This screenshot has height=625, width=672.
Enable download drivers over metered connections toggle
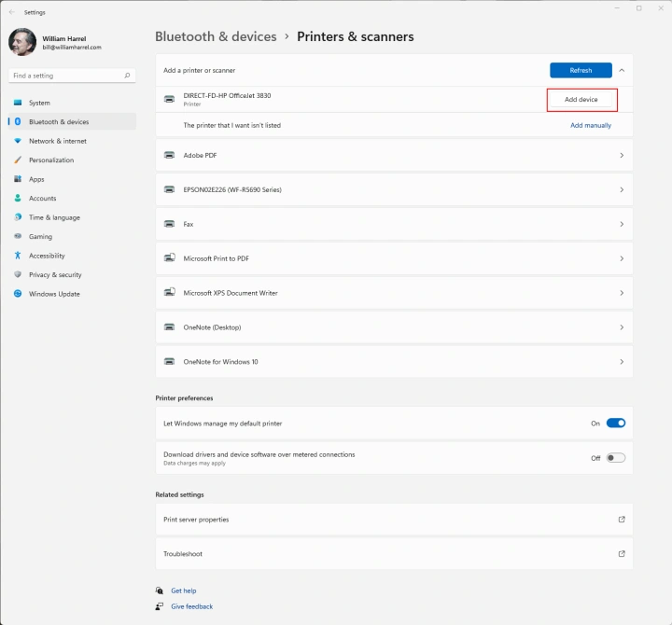[615, 458]
